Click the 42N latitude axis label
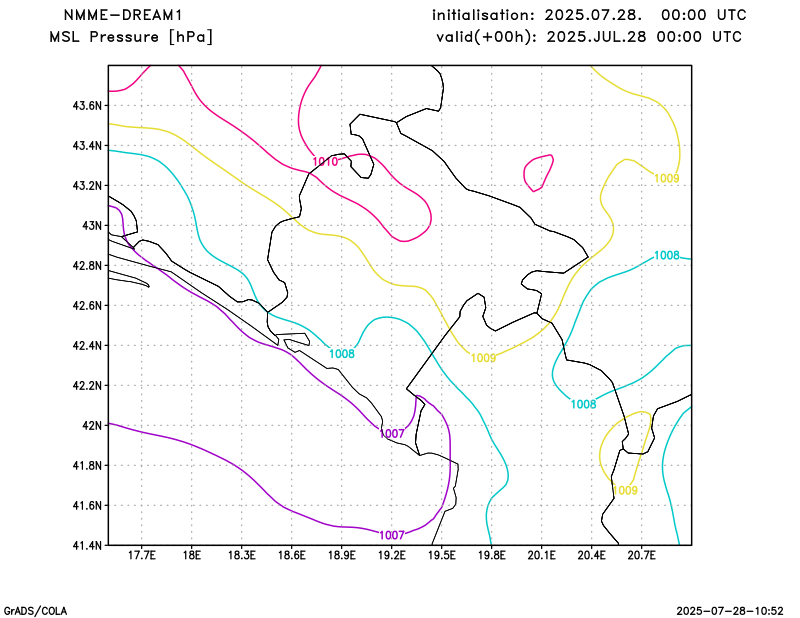The image size is (800, 618). tap(92, 426)
